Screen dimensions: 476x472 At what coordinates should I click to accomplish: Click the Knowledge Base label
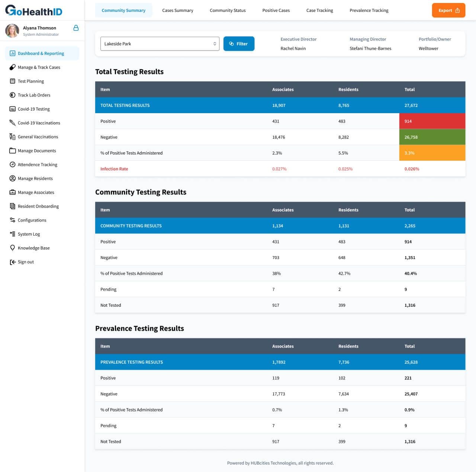34,248
